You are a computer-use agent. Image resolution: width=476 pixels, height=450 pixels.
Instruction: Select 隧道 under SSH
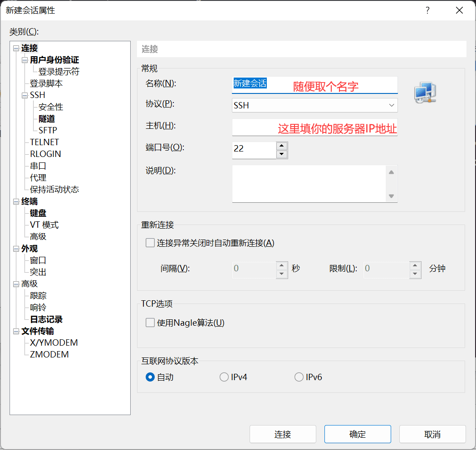pos(46,119)
